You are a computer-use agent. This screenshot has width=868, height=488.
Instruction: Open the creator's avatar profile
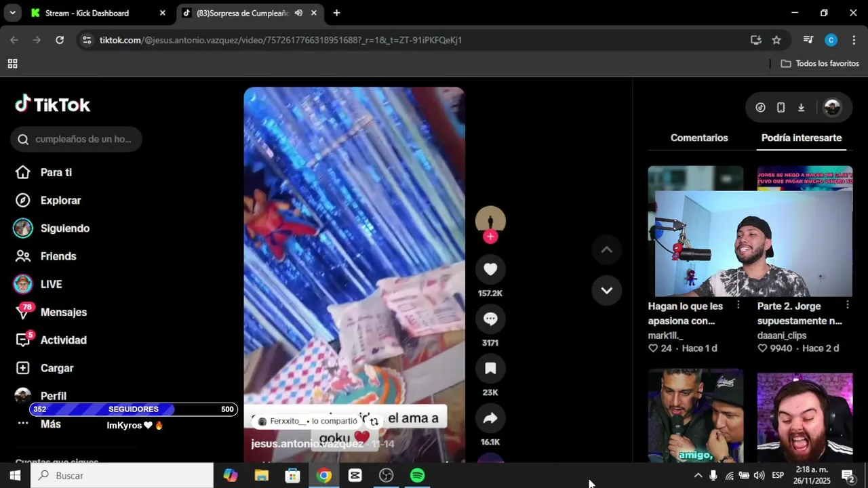[490, 220]
